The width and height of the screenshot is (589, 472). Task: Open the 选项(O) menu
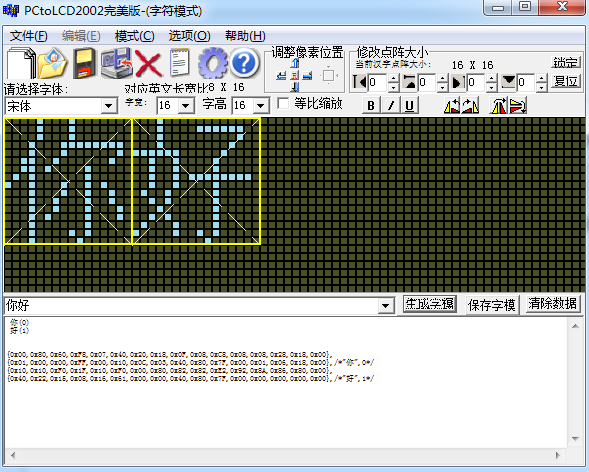click(x=189, y=36)
